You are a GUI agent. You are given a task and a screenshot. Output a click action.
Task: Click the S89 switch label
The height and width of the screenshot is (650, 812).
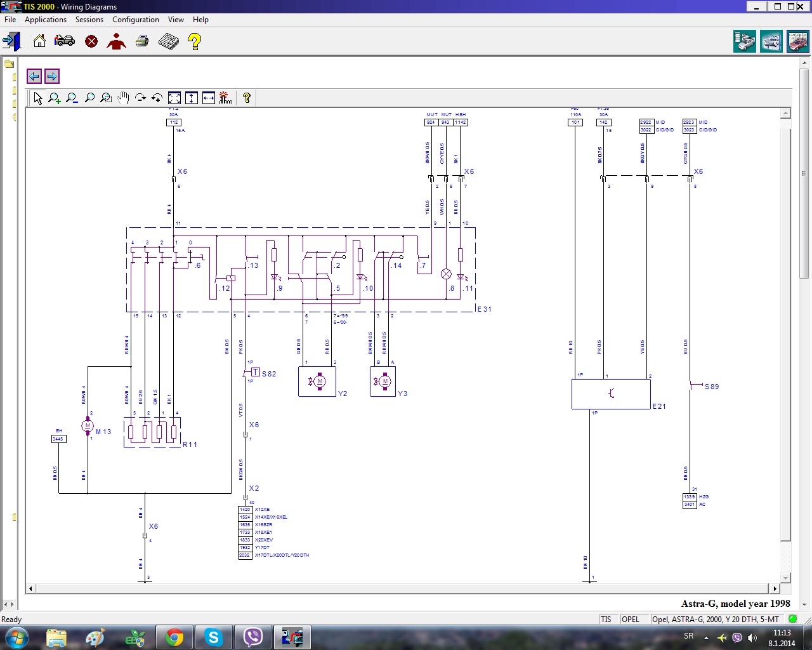712,387
